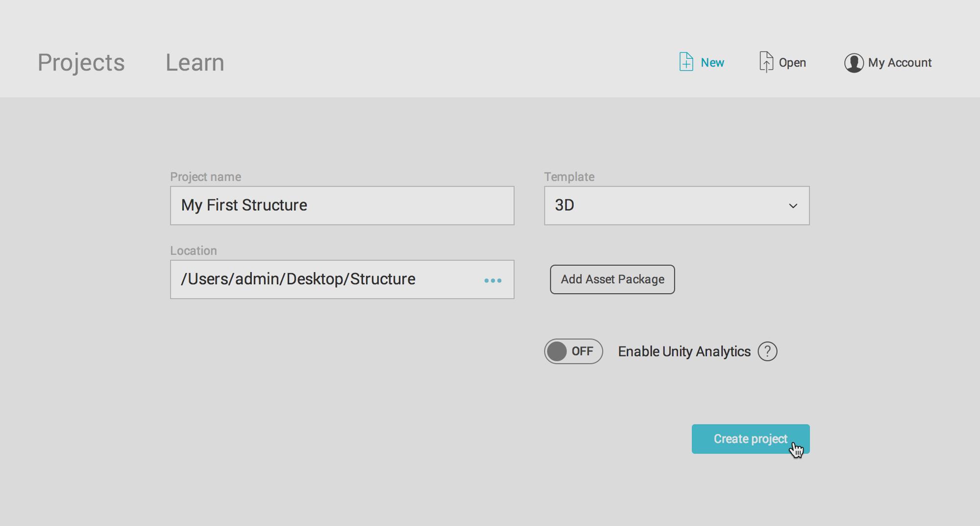
Task: Click the New project document icon
Action: pos(686,62)
